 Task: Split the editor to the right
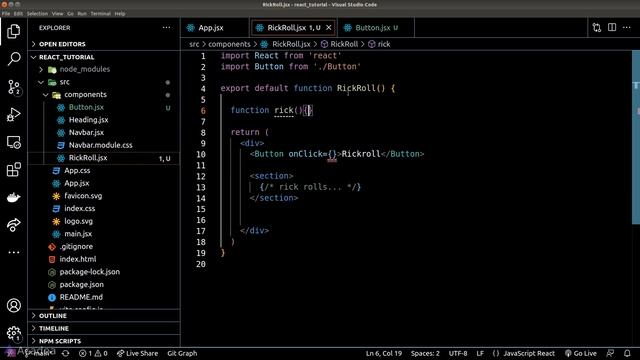612,28
